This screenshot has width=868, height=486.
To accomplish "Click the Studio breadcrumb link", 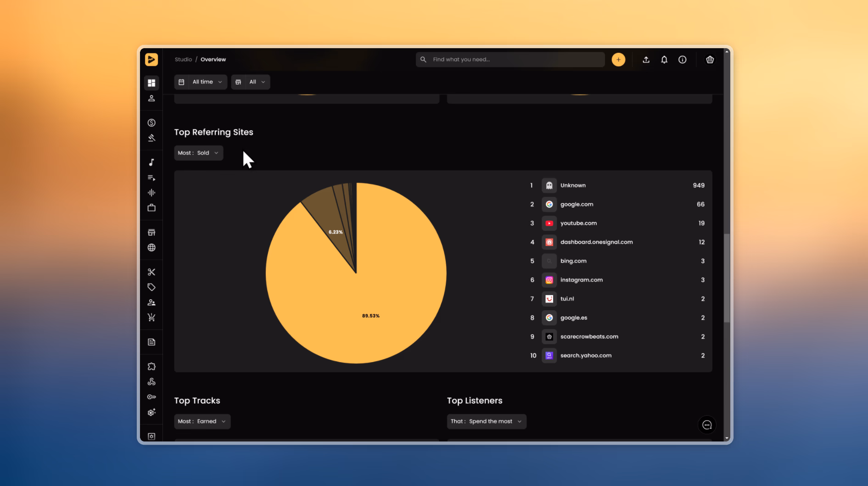I will point(183,59).
